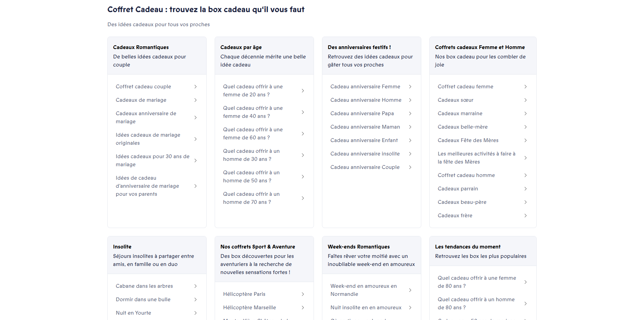
Task: Open Idées cadeaux pour 30 ans de mariage
Action: tap(157, 161)
